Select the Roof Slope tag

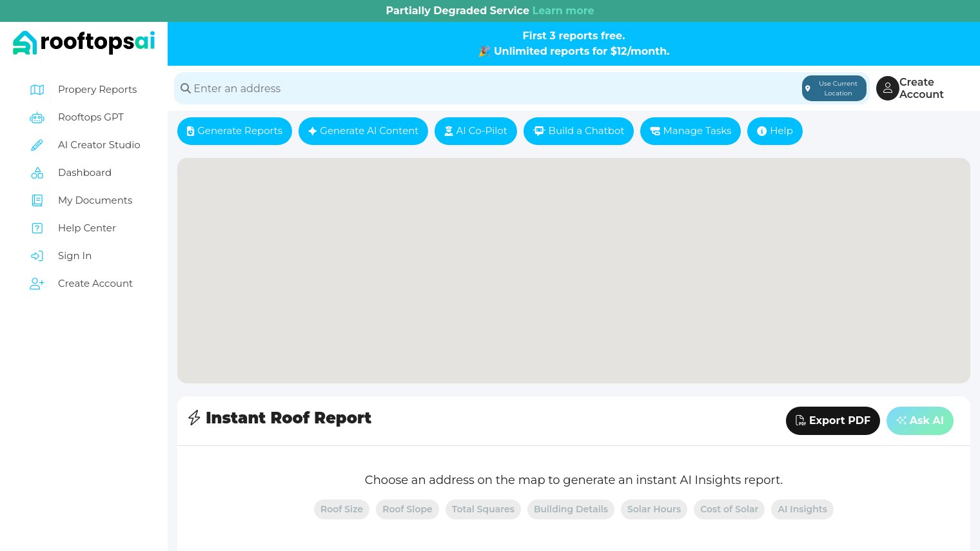coord(407,509)
